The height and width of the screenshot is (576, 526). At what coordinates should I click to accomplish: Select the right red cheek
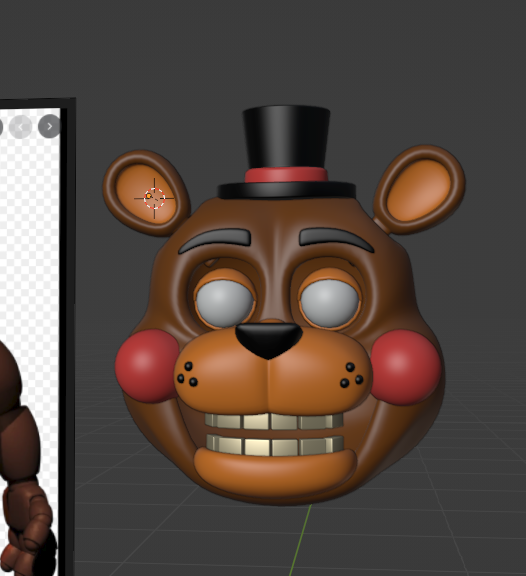click(x=406, y=367)
